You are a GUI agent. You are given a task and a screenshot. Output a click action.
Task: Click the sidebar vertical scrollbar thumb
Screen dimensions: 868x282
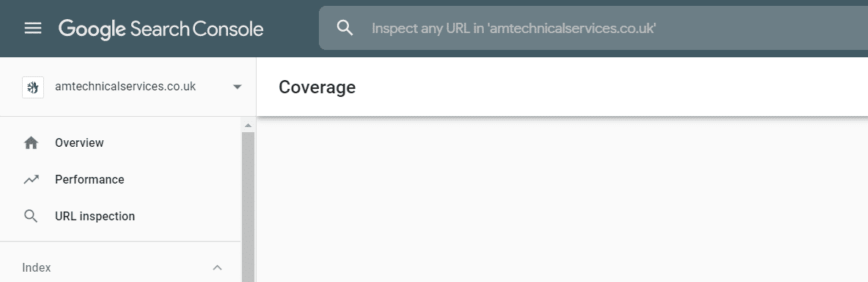click(248, 206)
